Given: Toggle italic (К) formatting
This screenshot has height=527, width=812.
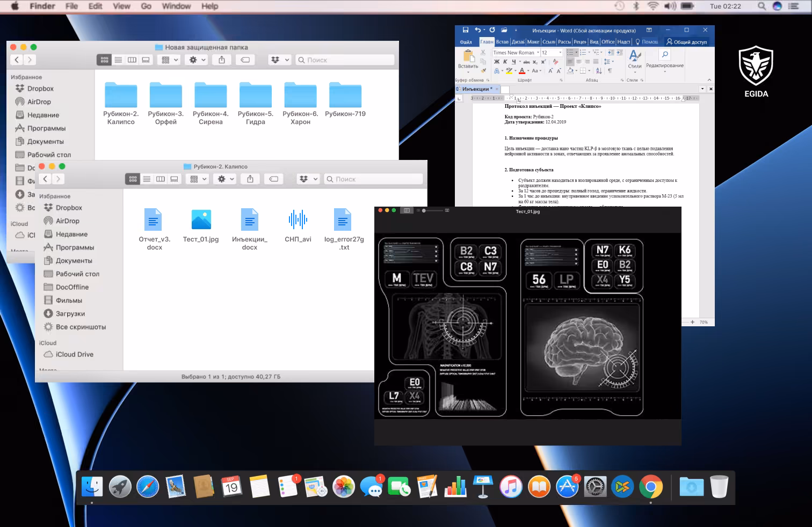Looking at the screenshot, I should [x=505, y=62].
